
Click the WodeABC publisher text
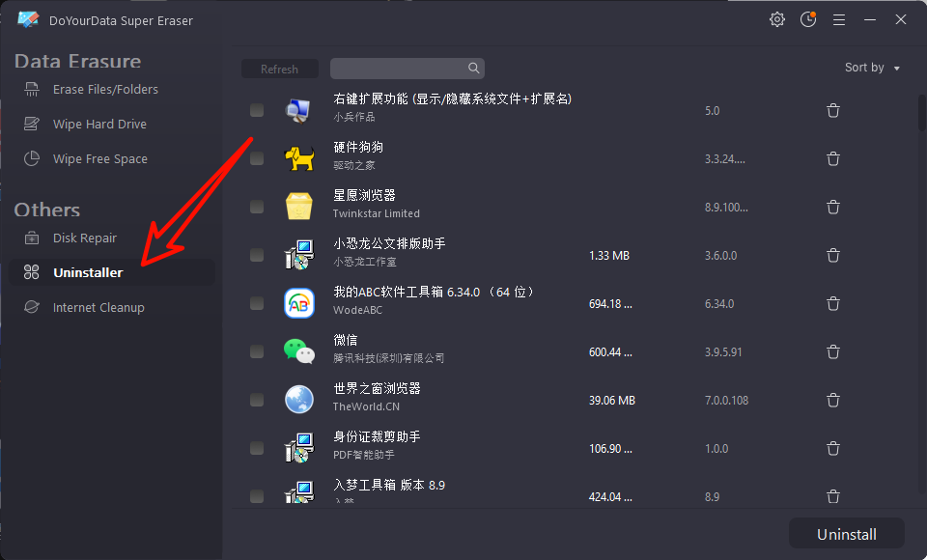(357, 310)
